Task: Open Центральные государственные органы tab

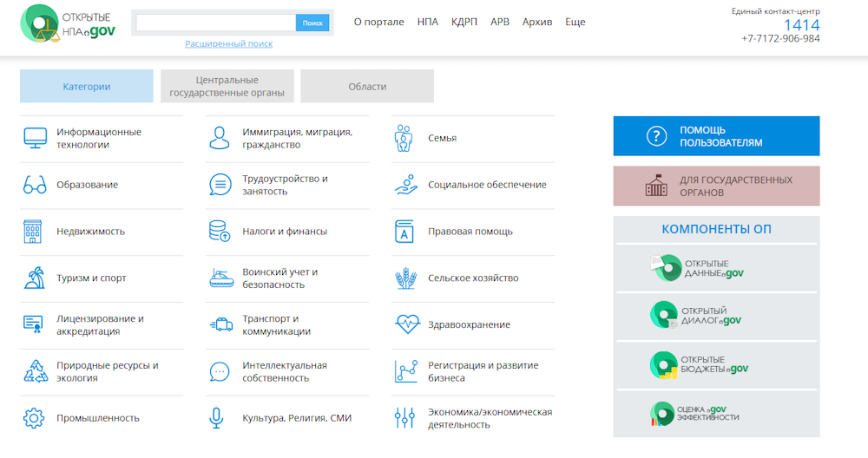Action: point(227,86)
